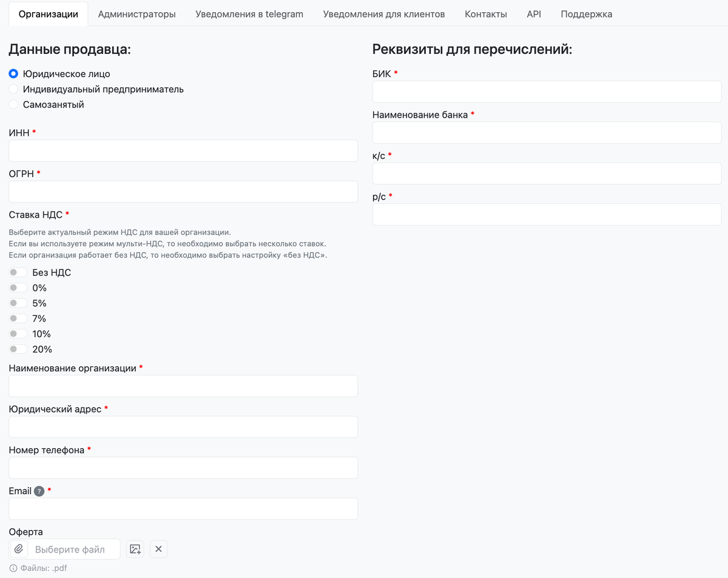Focus the Наименование банка field

click(547, 133)
